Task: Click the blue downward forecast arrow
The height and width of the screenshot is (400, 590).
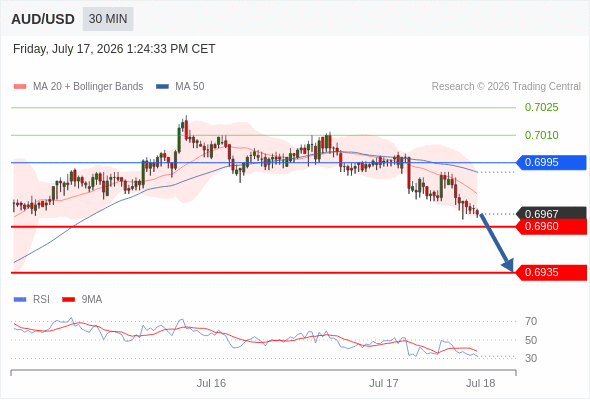Action: tap(497, 243)
